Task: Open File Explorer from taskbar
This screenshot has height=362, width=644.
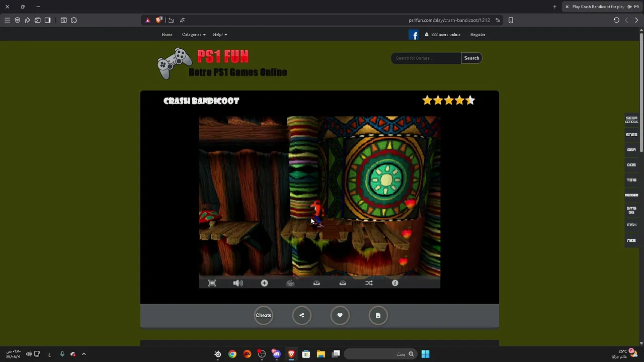Action: (x=320, y=354)
